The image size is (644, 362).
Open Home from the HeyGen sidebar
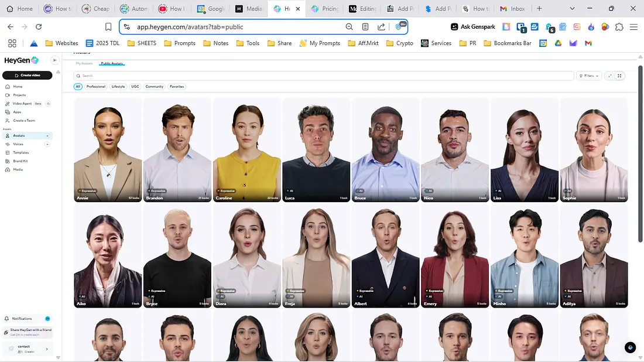pos(18,87)
